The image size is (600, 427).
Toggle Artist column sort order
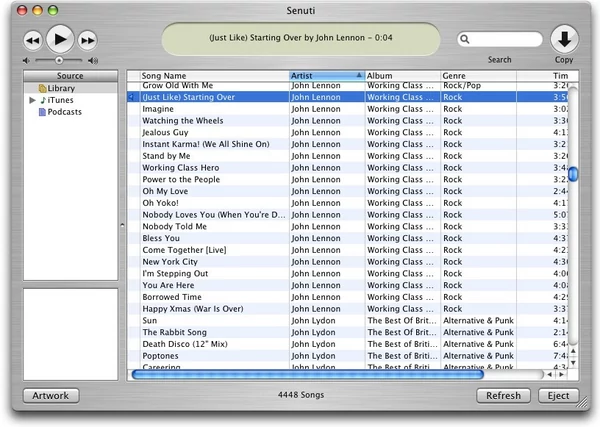point(327,76)
